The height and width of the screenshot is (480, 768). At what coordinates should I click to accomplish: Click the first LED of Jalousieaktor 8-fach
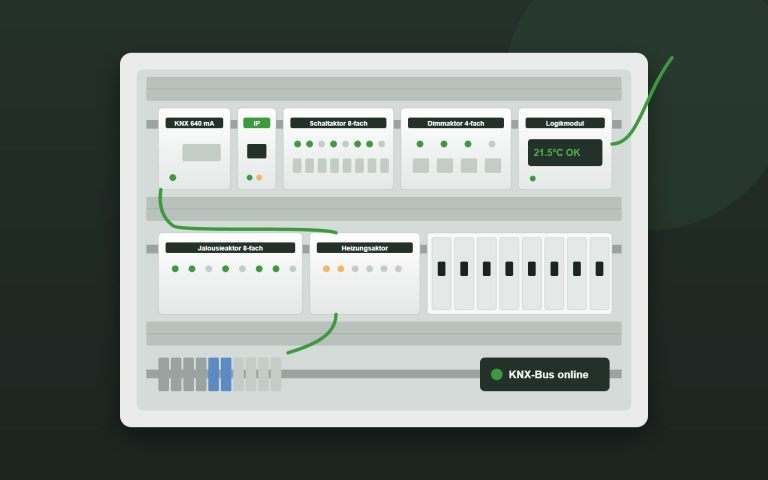(175, 269)
